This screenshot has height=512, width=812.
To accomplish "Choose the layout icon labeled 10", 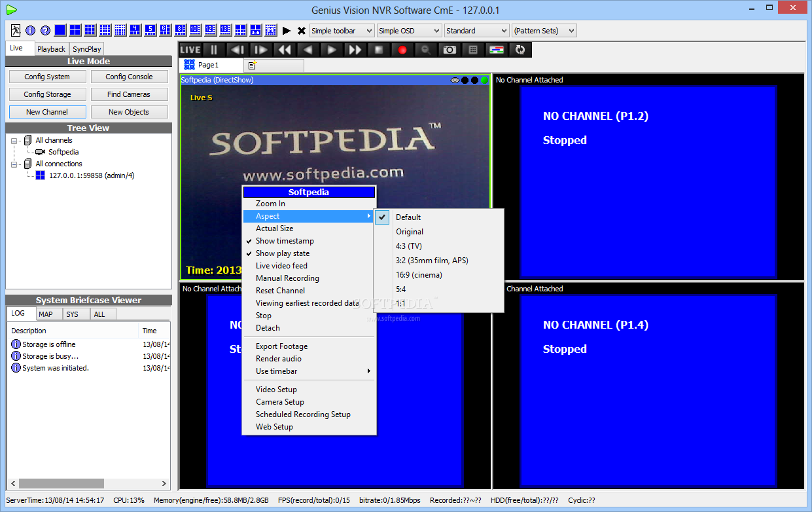I will point(194,30).
